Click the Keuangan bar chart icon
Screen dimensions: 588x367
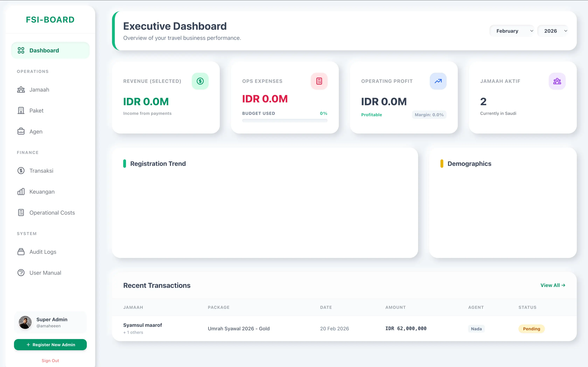coord(21,192)
